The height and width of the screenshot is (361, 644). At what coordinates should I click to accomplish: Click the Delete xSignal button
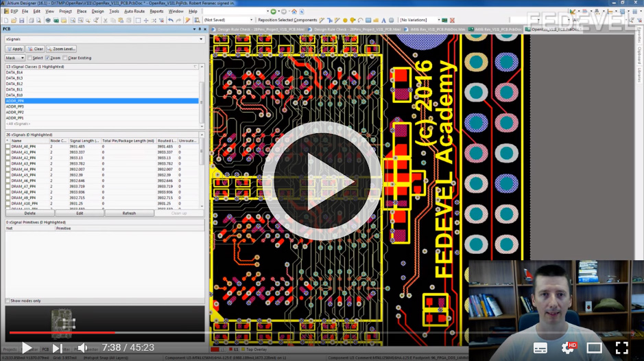click(x=30, y=213)
